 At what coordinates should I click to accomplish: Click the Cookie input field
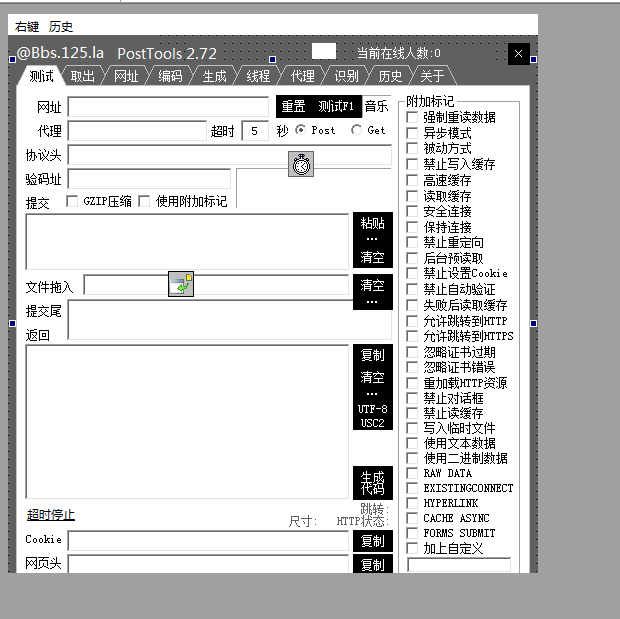(x=208, y=541)
